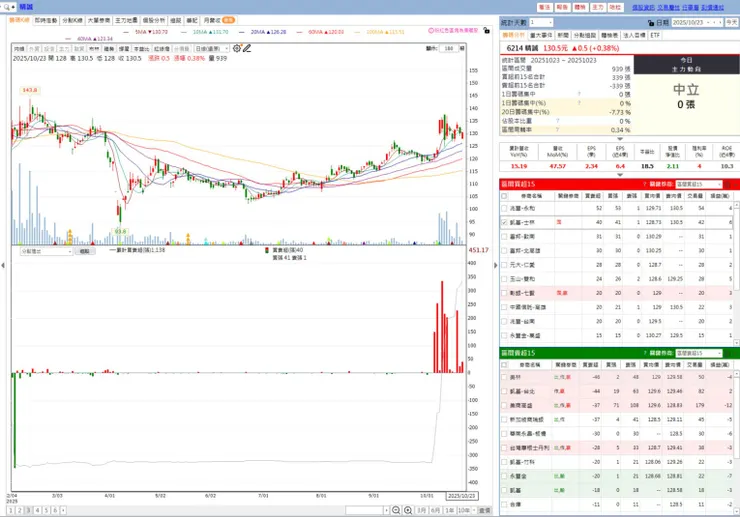Image resolution: width=740 pixels, height=517 pixels.
Task: Open ETF tab in right panel
Action: tap(655, 35)
